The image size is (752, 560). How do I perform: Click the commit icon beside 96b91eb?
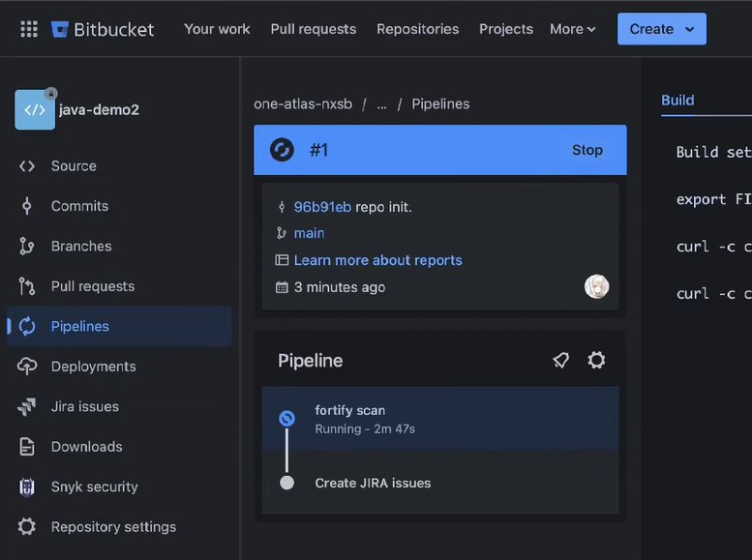[282, 207]
